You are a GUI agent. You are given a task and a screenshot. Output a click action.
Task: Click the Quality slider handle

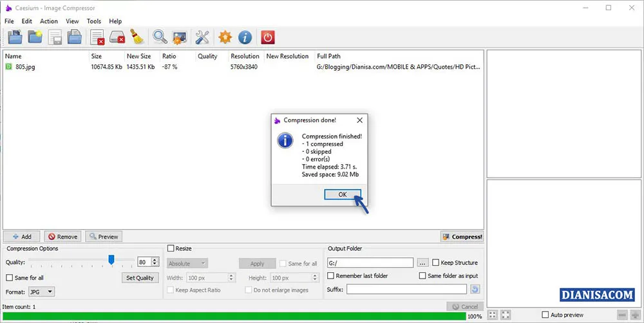point(111,259)
